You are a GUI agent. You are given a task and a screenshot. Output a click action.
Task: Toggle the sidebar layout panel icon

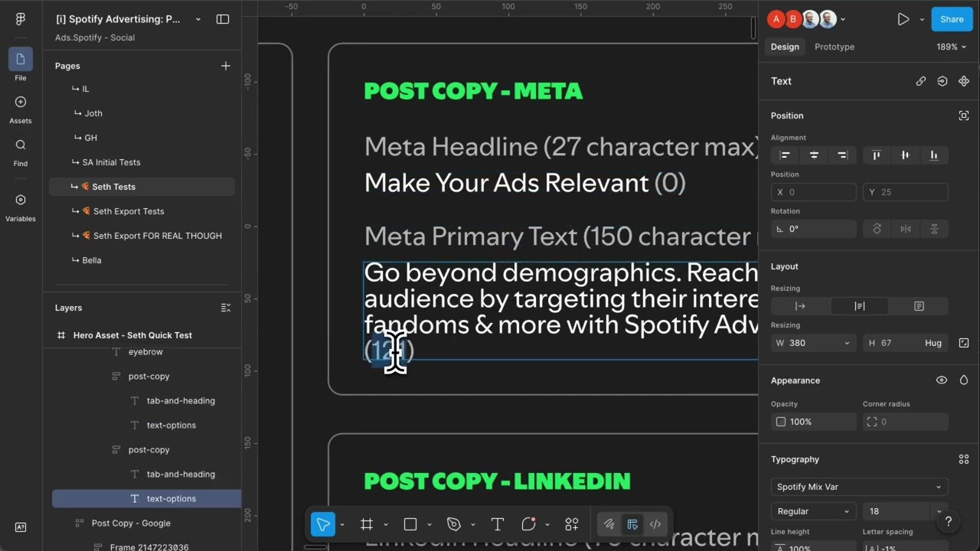[x=223, y=19]
